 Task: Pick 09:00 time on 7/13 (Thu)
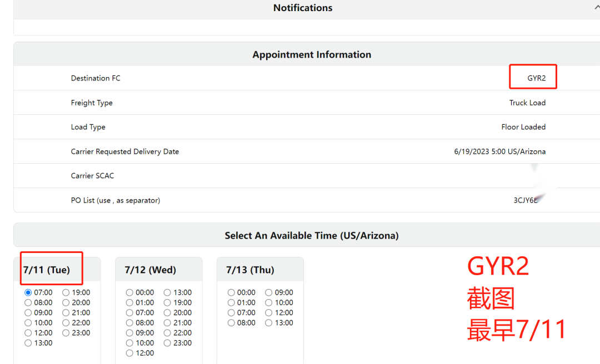[269, 292]
